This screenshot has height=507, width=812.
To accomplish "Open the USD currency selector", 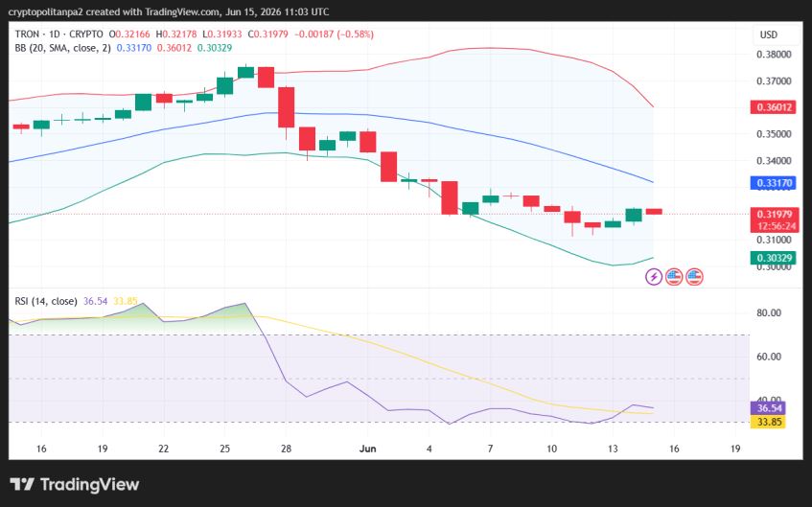I will pyautogui.click(x=769, y=35).
